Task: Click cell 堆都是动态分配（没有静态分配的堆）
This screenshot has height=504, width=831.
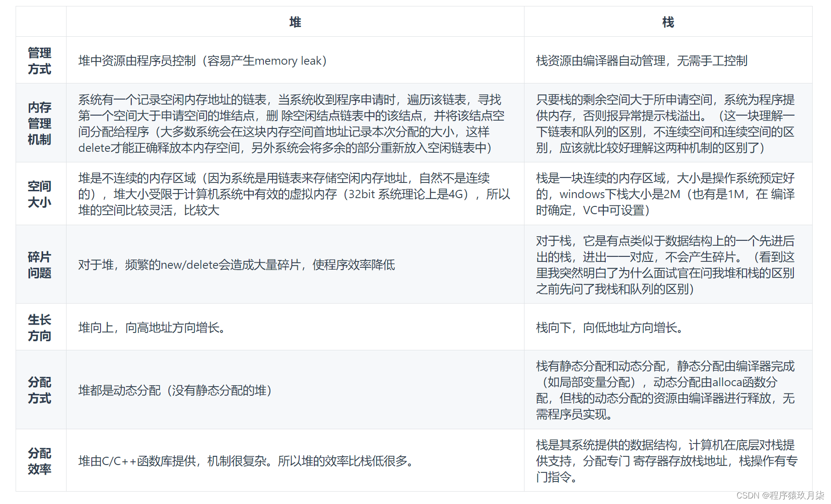Action: pyautogui.click(x=295, y=390)
